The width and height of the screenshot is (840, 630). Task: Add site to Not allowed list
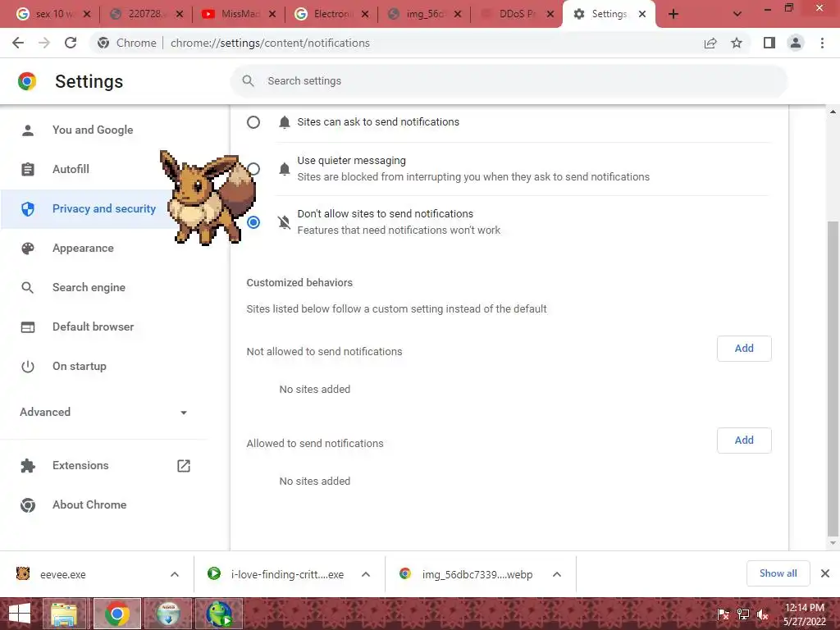click(744, 349)
